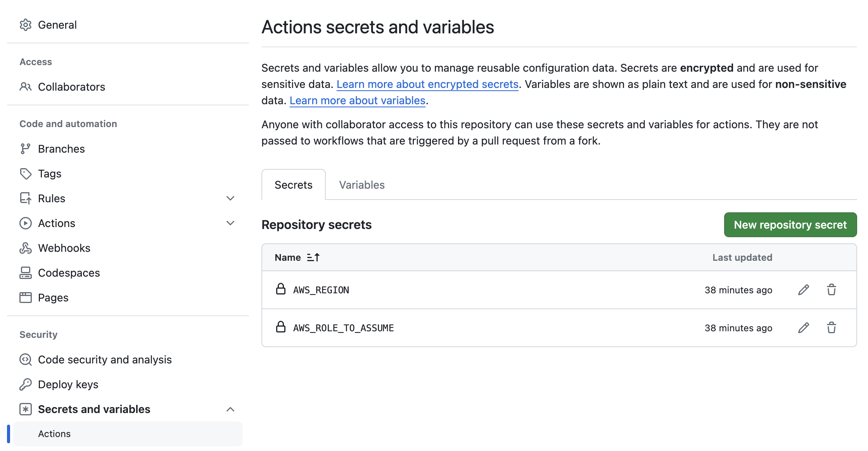Image resolution: width=868 pixels, height=451 pixels.
Task: Click New repository secret button
Action: coord(790,225)
